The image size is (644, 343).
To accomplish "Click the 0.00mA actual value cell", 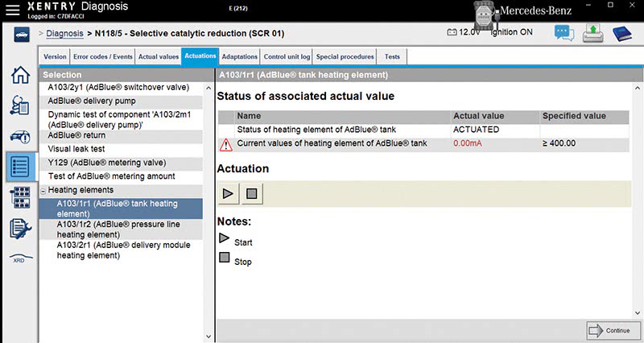I will (495, 144).
